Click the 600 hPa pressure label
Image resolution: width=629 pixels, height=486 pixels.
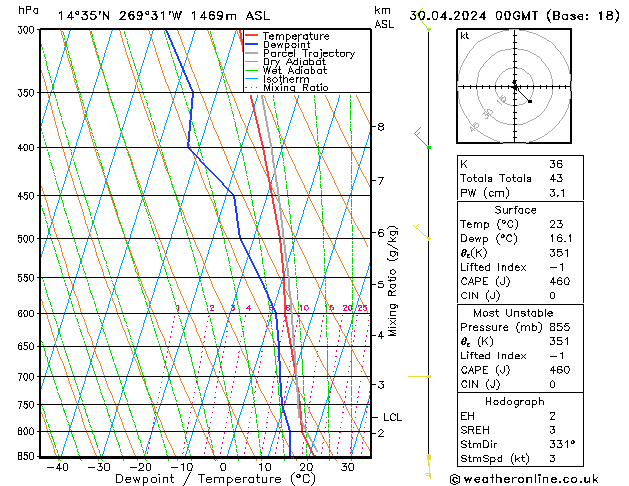[x=28, y=314]
